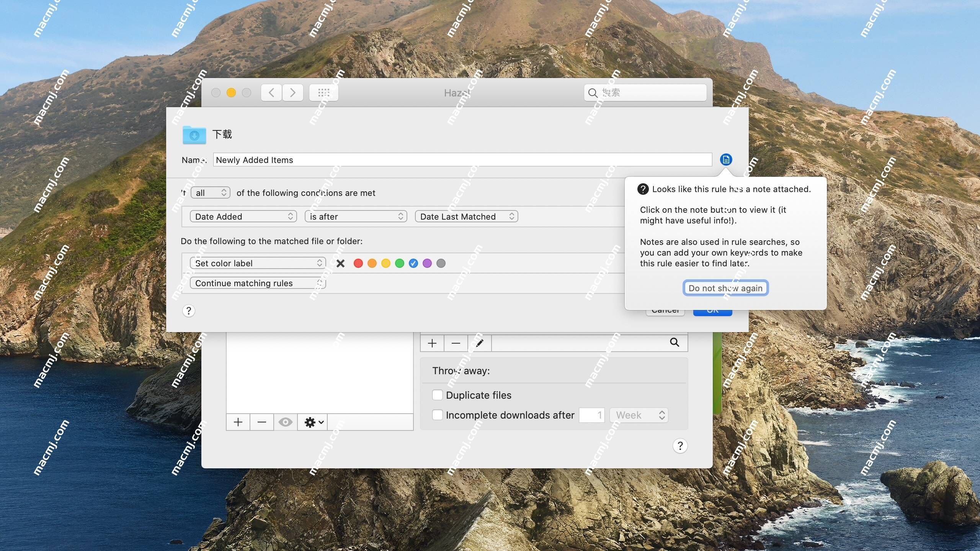Click question icon in note popover
This screenshot has height=551, width=980.
coord(643,189)
